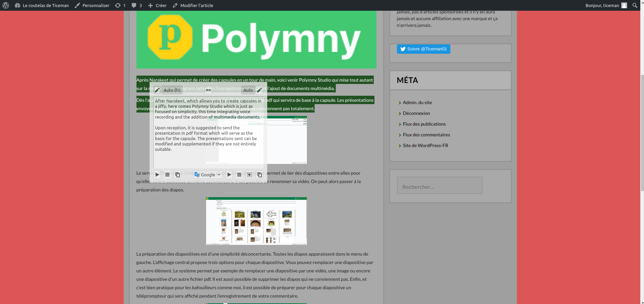Click the Suivre @Ticeman01 Twitter button
The image size is (644, 304).
[x=424, y=49]
